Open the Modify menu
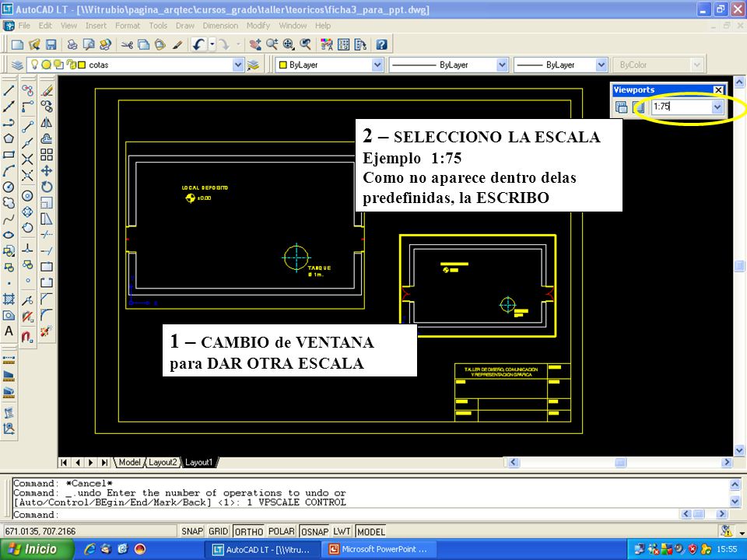Image resolution: width=747 pixels, height=560 pixels. tap(258, 26)
